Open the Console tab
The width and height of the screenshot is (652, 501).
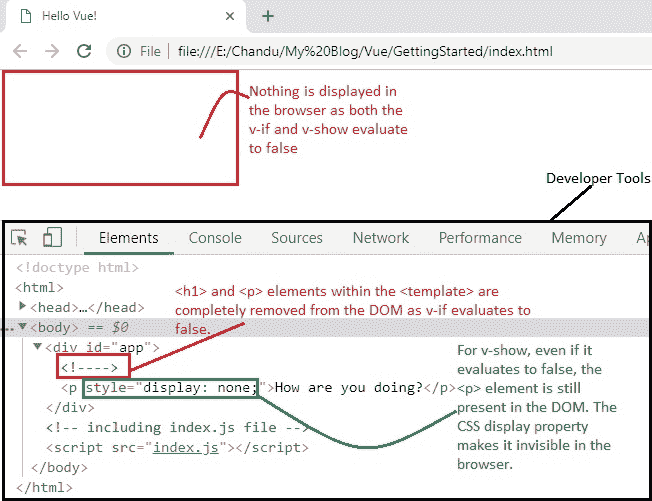click(x=215, y=238)
